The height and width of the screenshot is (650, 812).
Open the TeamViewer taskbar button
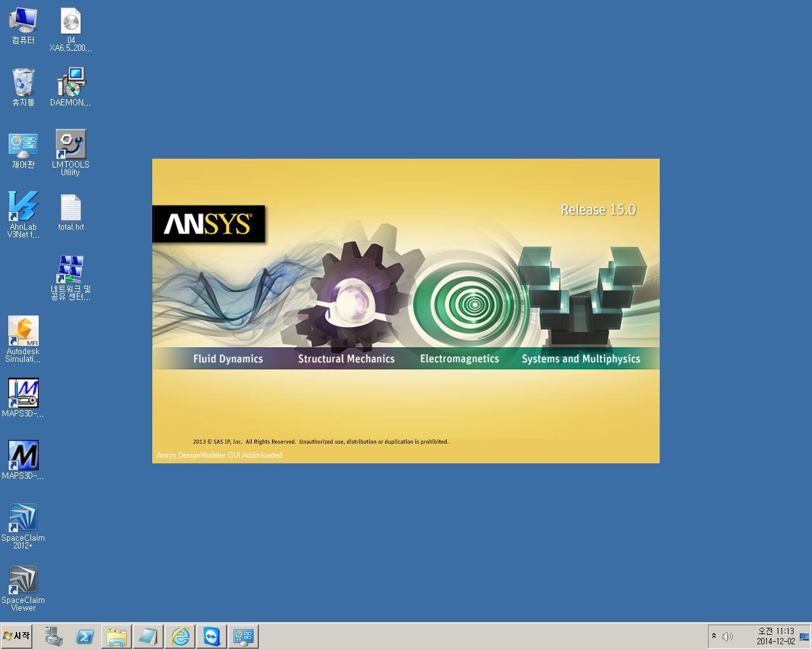pos(212,636)
